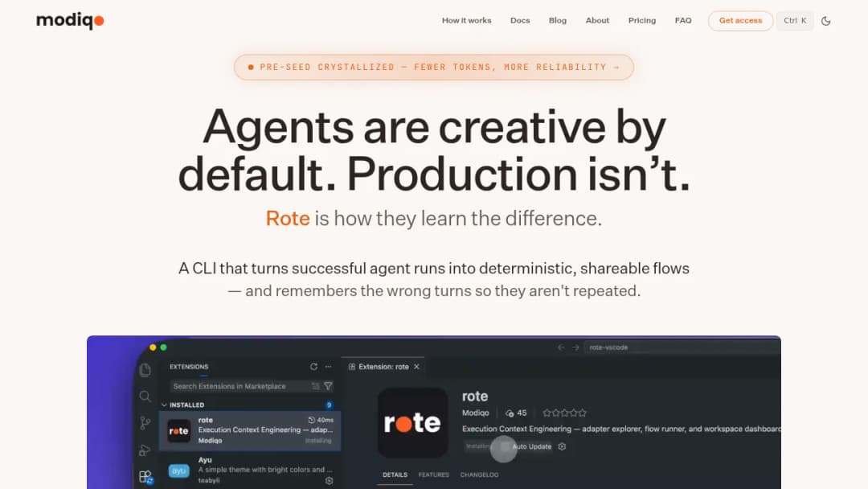Open the modiqo logo home link

70,20
